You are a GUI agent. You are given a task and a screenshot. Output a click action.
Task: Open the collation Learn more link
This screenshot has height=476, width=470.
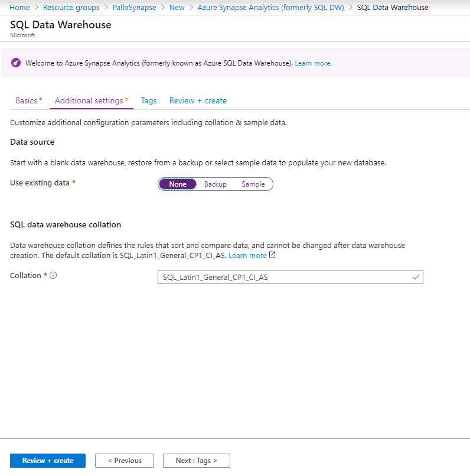pyautogui.click(x=247, y=255)
